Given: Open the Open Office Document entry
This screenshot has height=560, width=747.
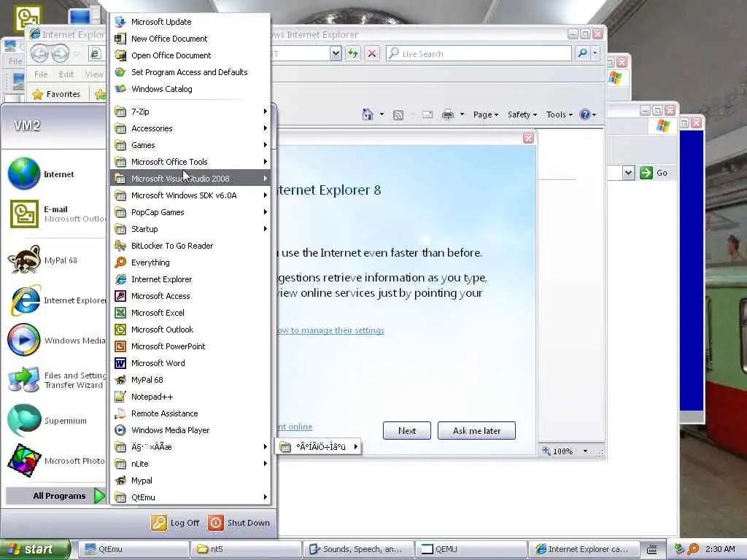Looking at the screenshot, I should [x=190, y=55].
